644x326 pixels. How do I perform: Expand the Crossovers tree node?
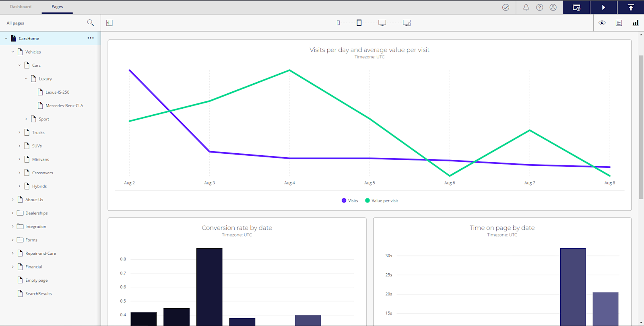pyautogui.click(x=19, y=173)
